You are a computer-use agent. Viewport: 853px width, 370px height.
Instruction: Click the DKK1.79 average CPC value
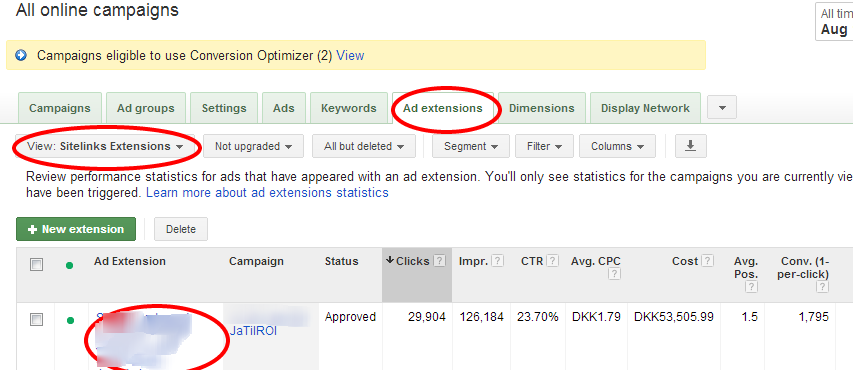pos(596,317)
